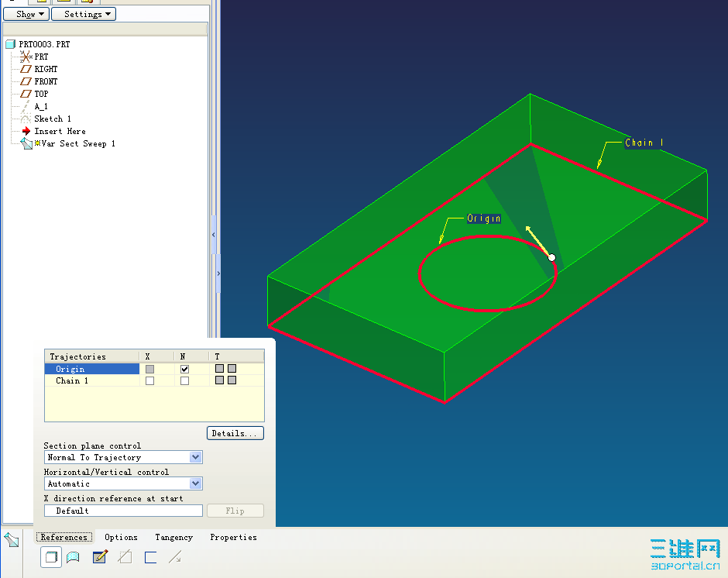Open the Automatic horizontal/vertical control dropdown

[195, 483]
